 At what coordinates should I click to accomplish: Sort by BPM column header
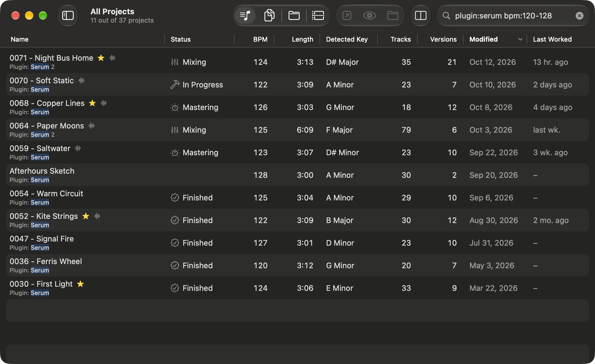260,39
